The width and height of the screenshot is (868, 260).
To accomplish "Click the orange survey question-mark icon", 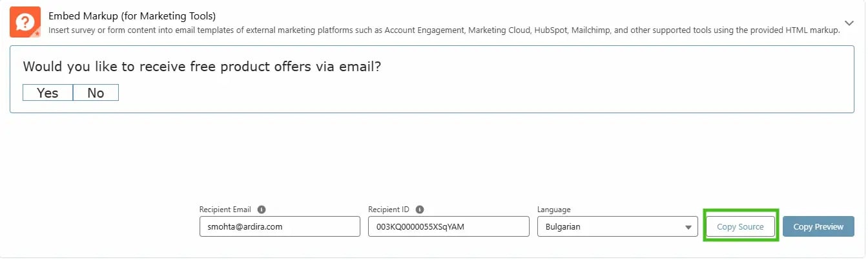I will point(25,22).
